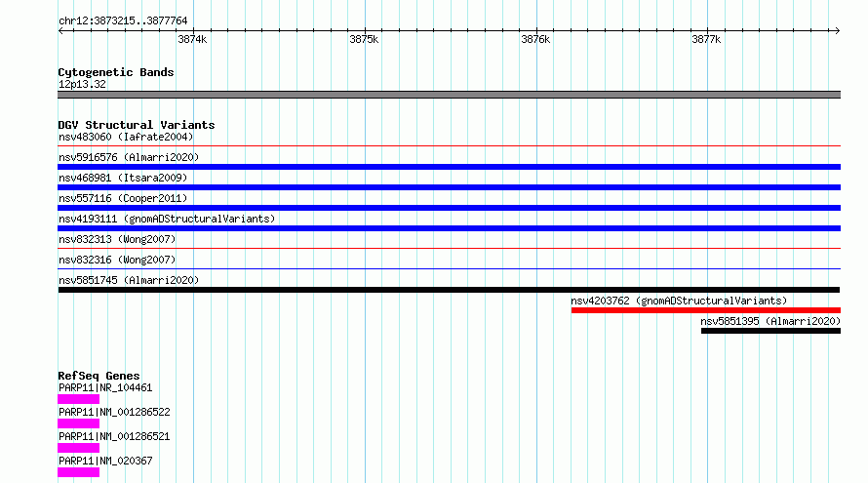Select the black nsv5851395 variant bar

770,331
